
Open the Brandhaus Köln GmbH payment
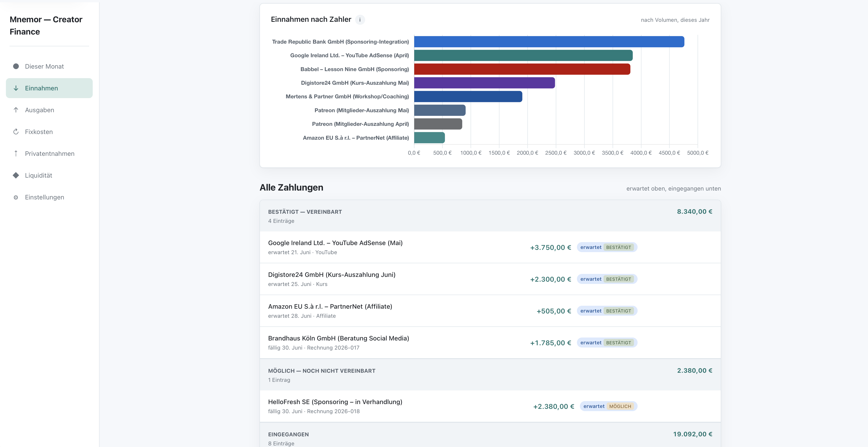click(490, 343)
